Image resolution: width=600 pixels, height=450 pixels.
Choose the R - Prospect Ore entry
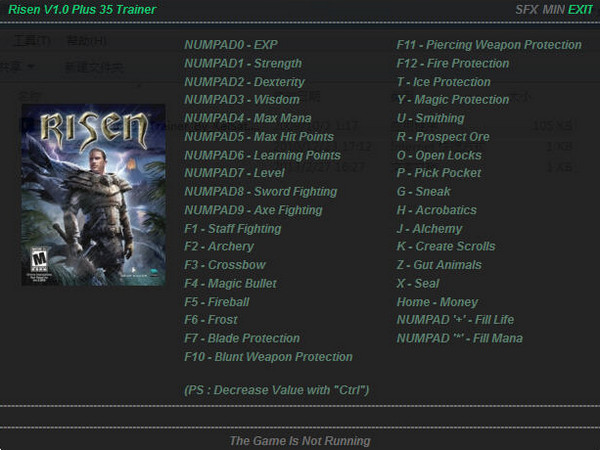click(443, 137)
